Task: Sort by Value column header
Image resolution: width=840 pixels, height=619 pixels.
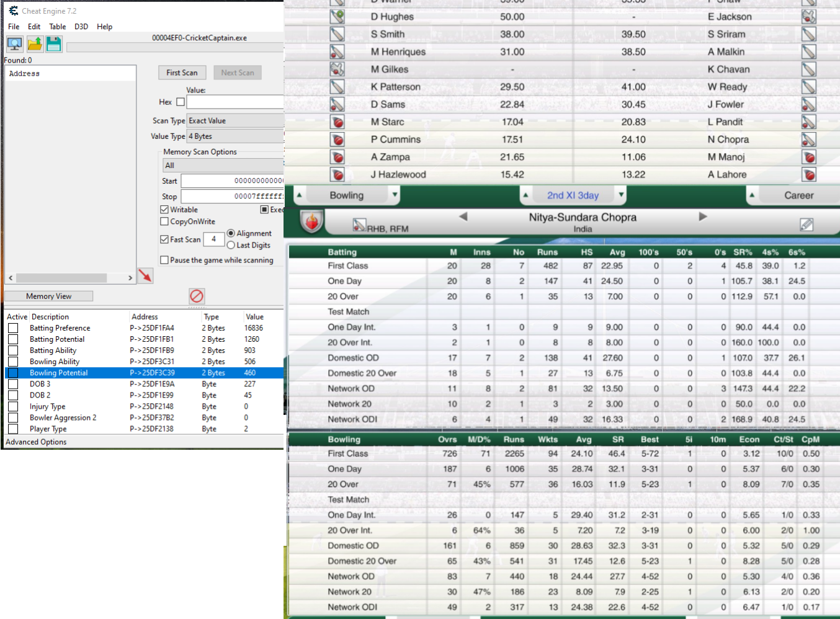Action: point(255,317)
